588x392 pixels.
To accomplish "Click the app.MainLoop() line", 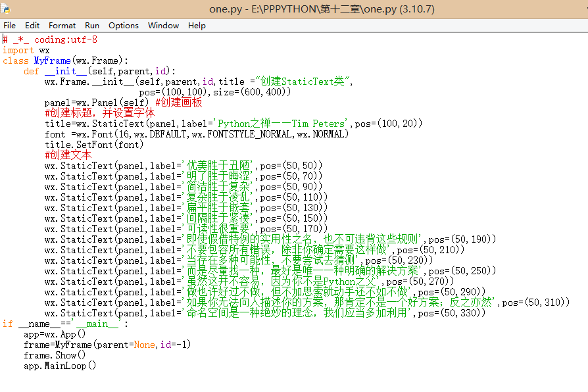I will [60, 366].
